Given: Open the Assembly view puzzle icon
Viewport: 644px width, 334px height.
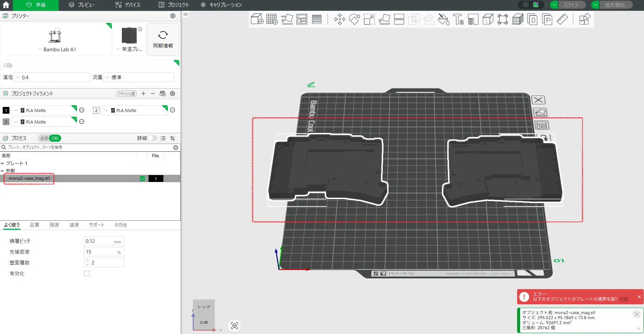Looking at the screenshot, I should tap(585, 19).
